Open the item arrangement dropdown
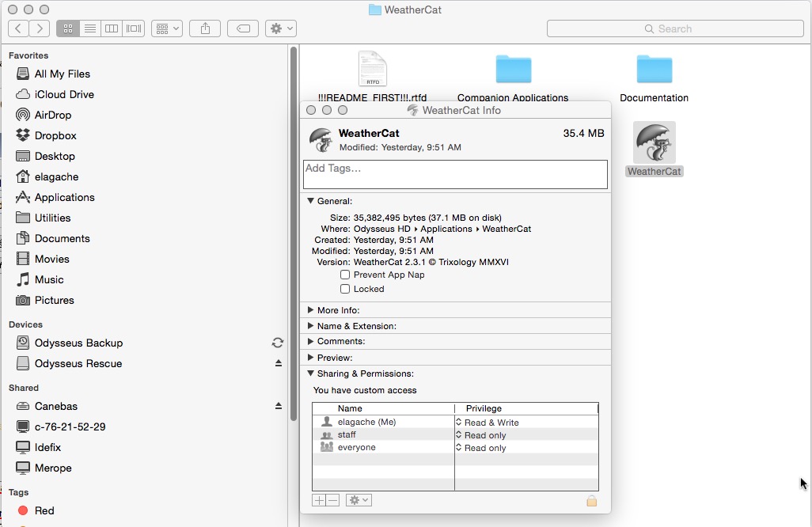 167,28
